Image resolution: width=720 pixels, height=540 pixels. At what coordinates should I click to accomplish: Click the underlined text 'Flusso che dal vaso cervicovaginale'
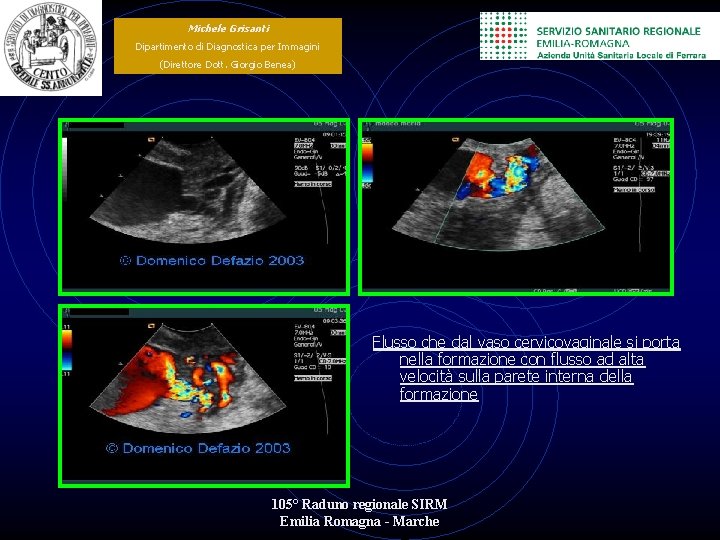(497, 343)
